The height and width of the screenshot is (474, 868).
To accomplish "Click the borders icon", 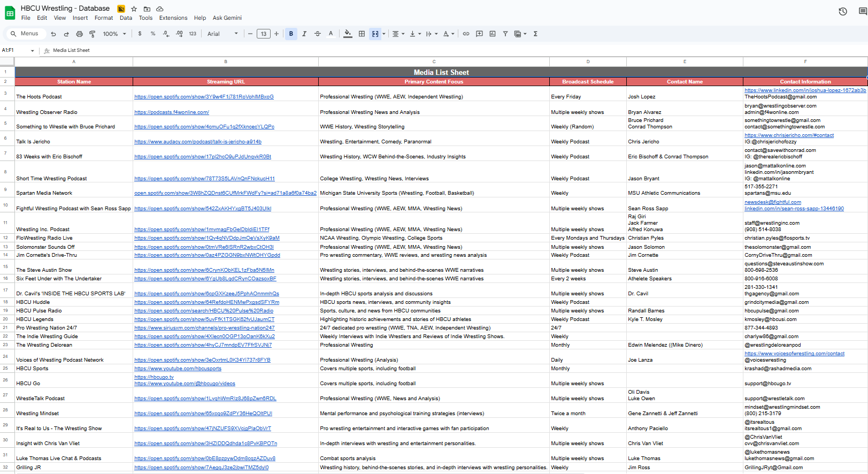I will (362, 34).
